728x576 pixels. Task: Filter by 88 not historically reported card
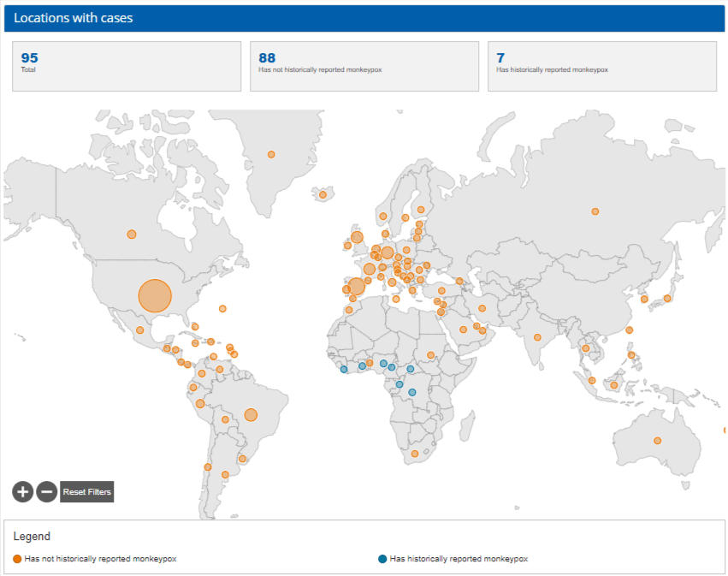pyautogui.click(x=364, y=66)
